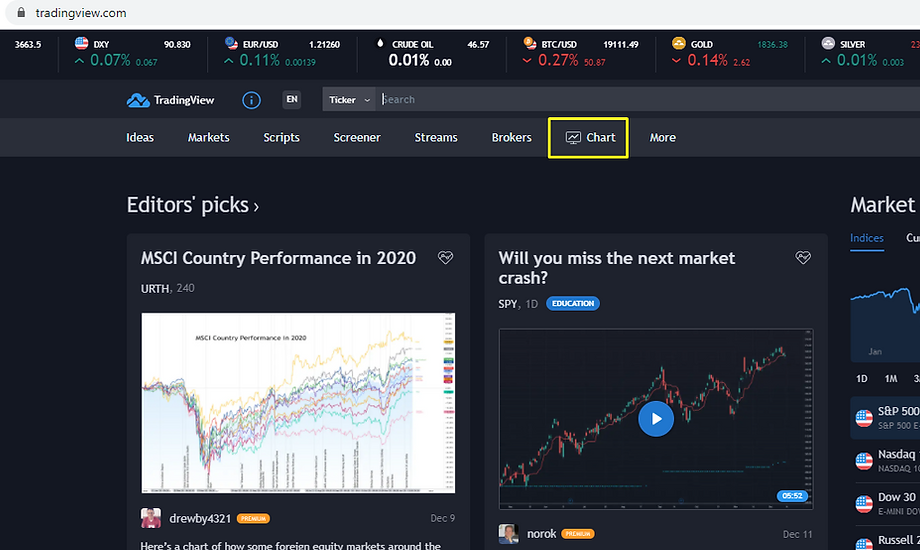This screenshot has width=920, height=550.
Task: Switch language with EN button
Action: click(x=292, y=99)
